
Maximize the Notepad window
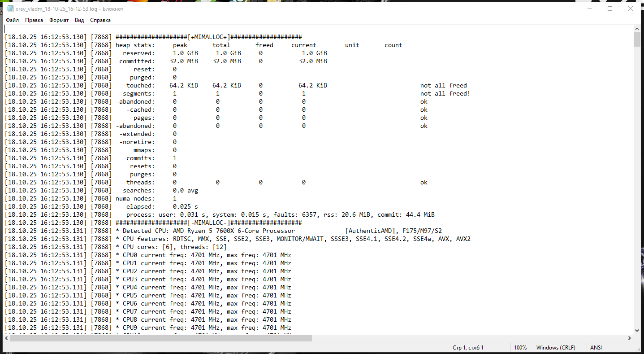610,9
